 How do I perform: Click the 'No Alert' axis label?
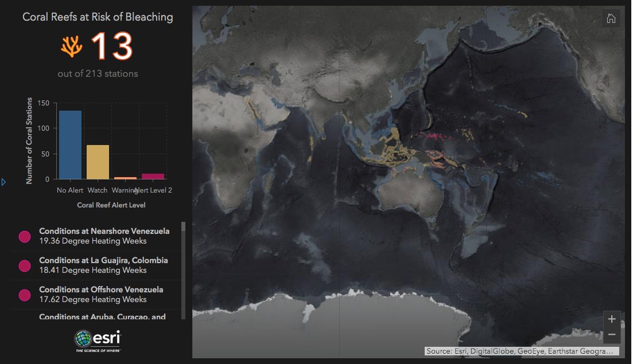(70, 190)
